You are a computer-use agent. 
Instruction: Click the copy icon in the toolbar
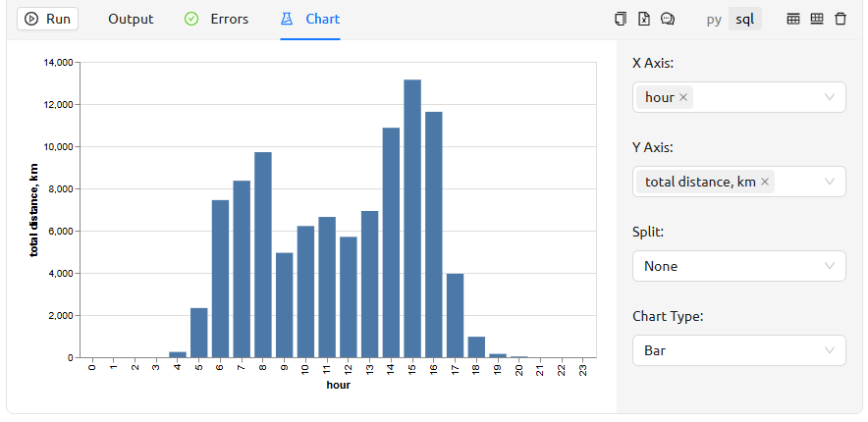620,19
